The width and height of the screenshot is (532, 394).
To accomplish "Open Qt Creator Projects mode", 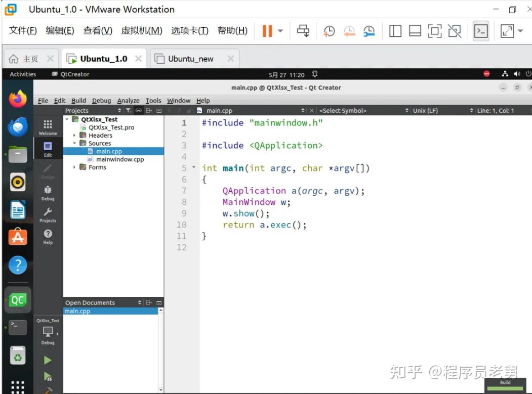I will [x=48, y=214].
